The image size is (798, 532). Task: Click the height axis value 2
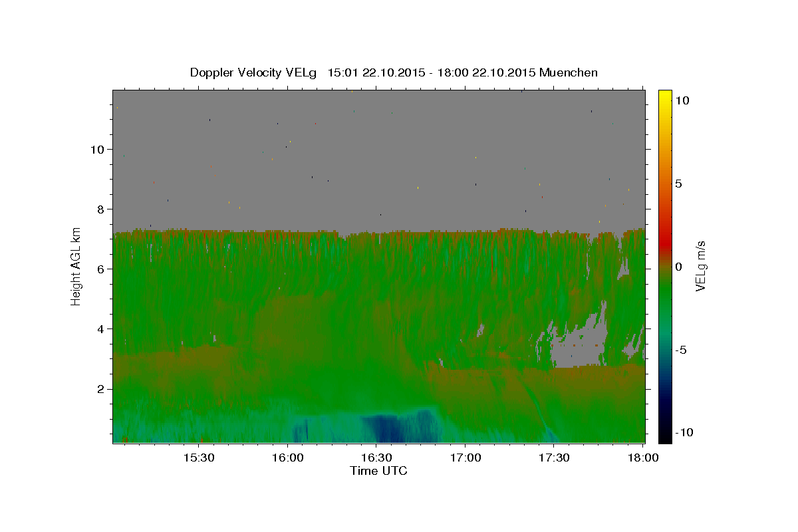[102, 388]
